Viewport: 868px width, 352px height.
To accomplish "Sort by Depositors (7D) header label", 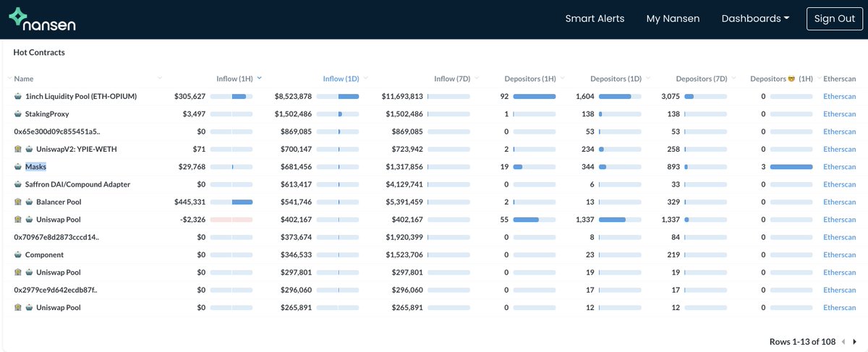I will pos(702,78).
